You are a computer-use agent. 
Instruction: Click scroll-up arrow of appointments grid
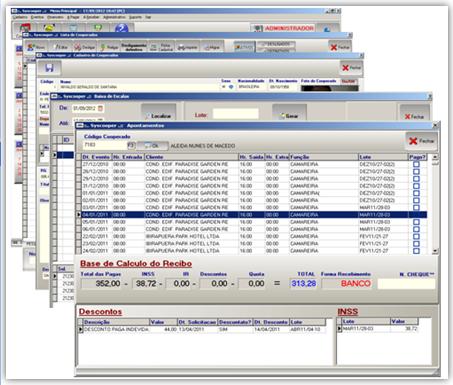(435, 157)
